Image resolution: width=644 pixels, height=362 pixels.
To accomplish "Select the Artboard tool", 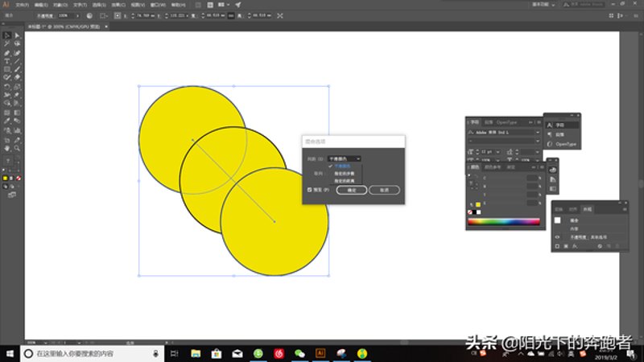I will point(7,140).
